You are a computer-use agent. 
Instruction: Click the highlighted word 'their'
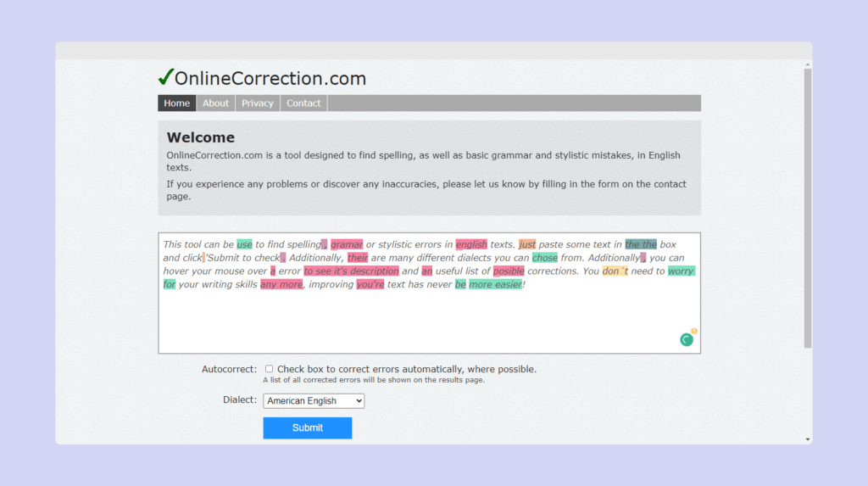coord(358,258)
